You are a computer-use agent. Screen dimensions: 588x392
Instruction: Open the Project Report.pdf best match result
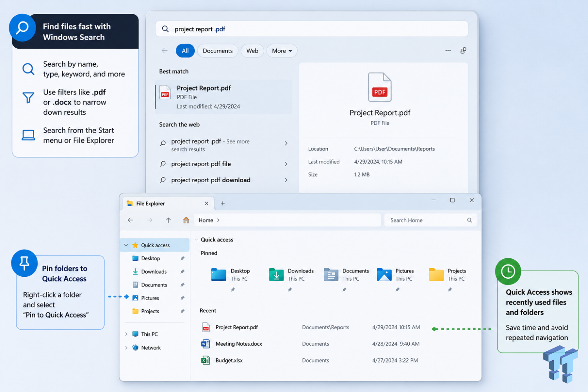pyautogui.click(x=224, y=97)
